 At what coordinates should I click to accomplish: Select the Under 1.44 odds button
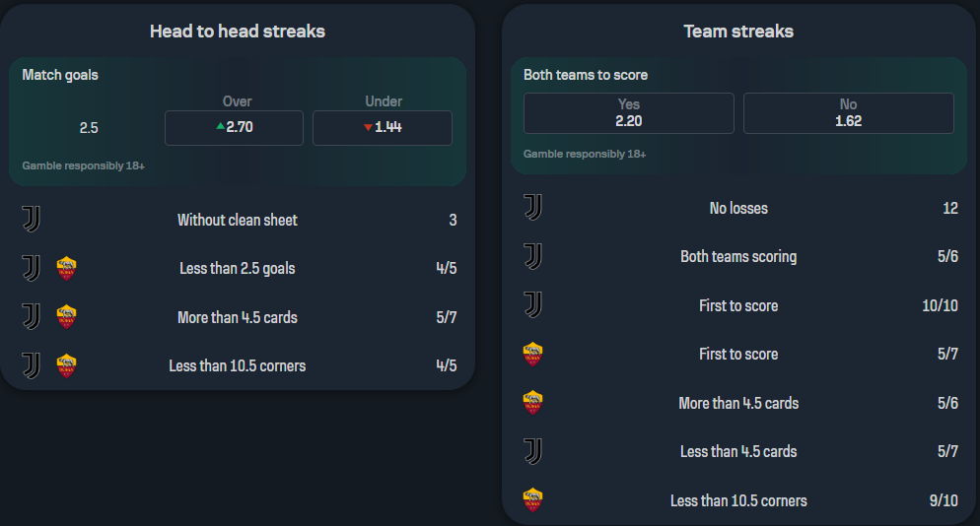(x=382, y=127)
